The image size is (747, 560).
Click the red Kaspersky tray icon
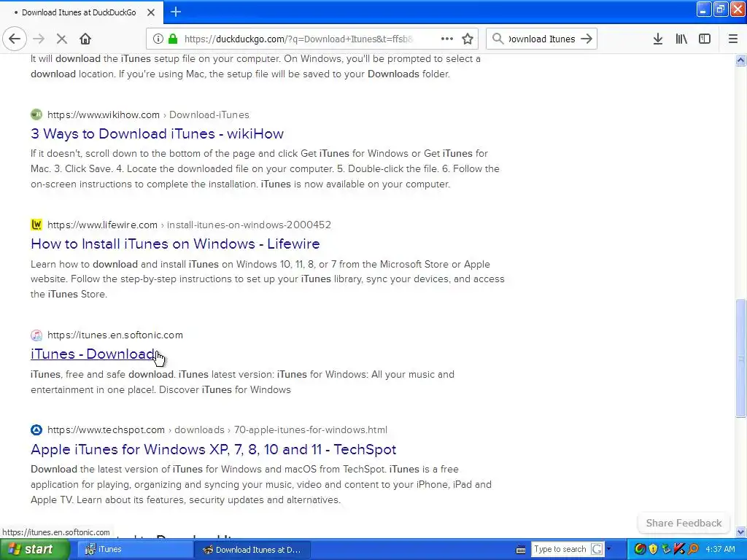coord(679,549)
